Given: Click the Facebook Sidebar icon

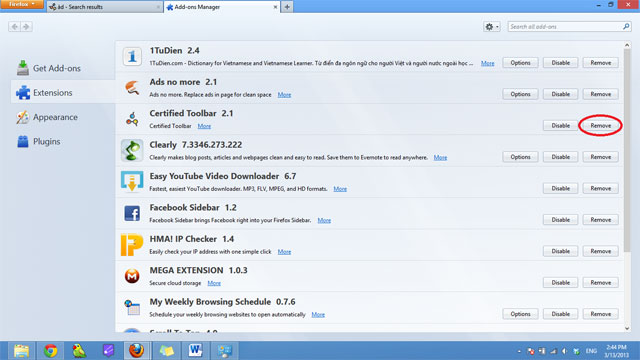Looking at the screenshot, I should click(132, 213).
